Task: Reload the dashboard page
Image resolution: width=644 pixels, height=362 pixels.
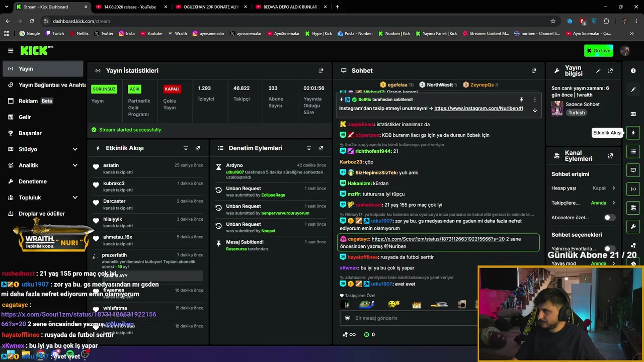Action: coord(32,21)
